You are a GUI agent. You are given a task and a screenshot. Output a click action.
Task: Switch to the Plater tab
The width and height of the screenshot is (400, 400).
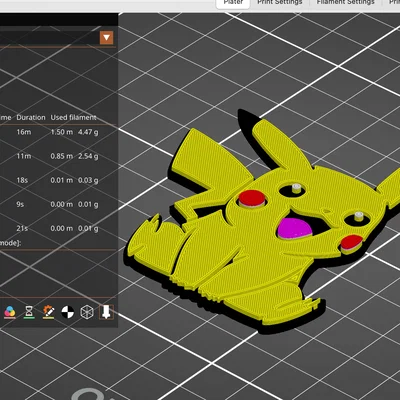coord(233,3)
